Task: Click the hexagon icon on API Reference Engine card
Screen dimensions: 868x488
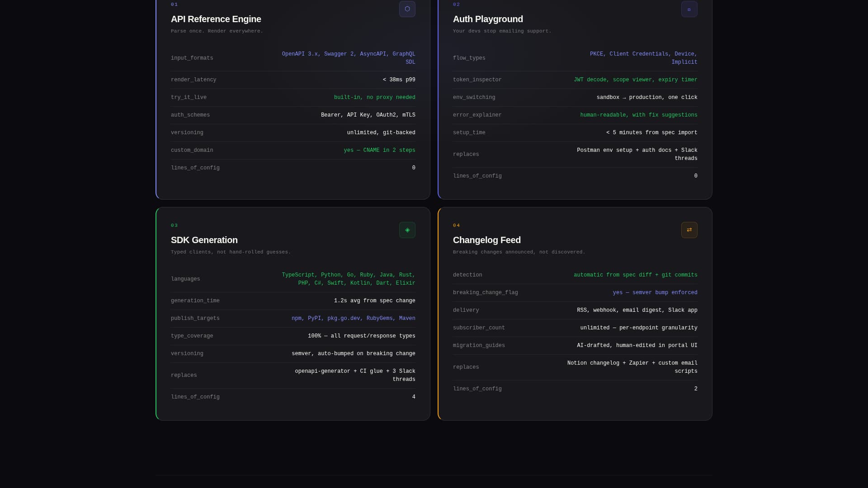Action: (x=407, y=9)
